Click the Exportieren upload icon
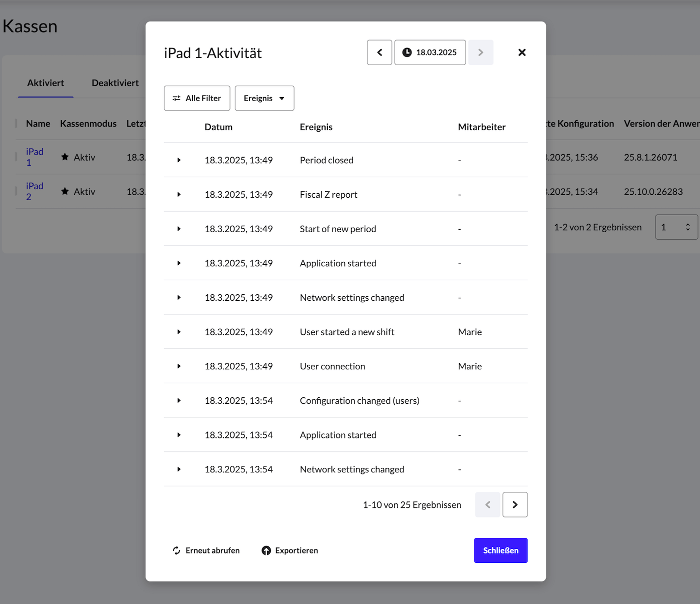The height and width of the screenshot is (604, 700). click(266, 550)
